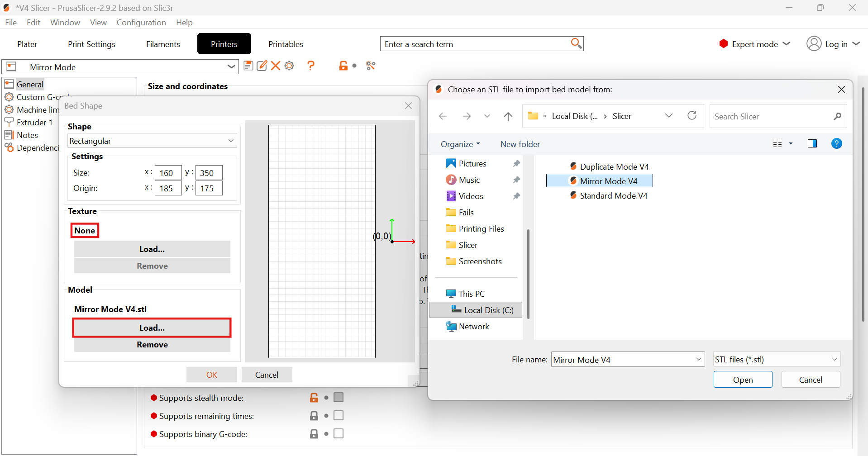This screenshot has width=868, height=456.
Task: Click lock icon next to Supports binary G-code
Action: (x=314, y=434)
